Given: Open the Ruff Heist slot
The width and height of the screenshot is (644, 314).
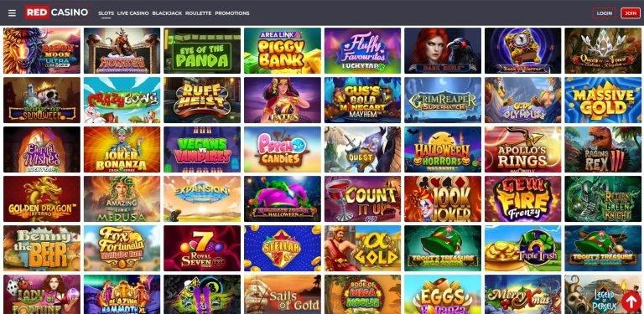Looking at the screenshot, I should 202,100.
